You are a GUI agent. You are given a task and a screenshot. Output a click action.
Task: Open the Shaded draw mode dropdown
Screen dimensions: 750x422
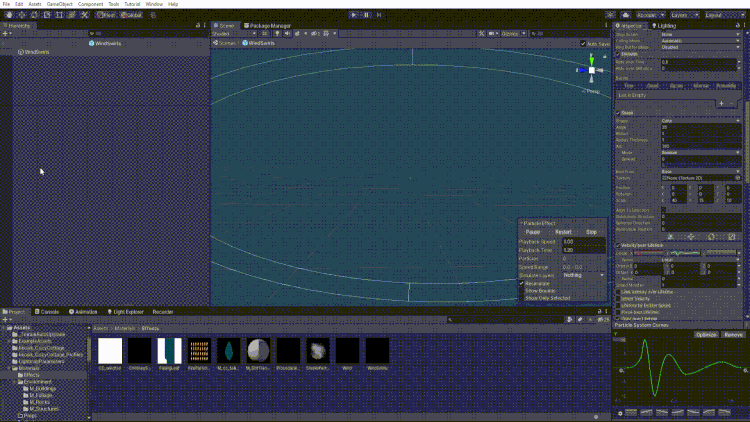click(x=234, y=34)
